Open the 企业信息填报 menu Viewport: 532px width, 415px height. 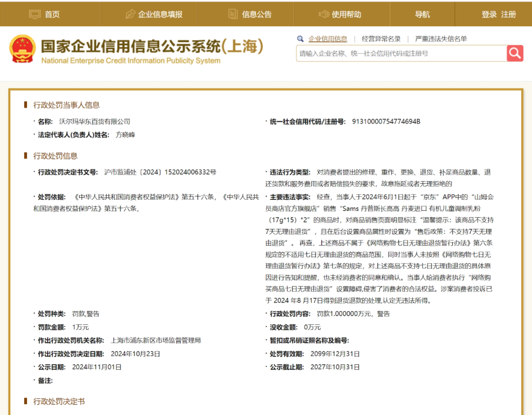point(160,14)
